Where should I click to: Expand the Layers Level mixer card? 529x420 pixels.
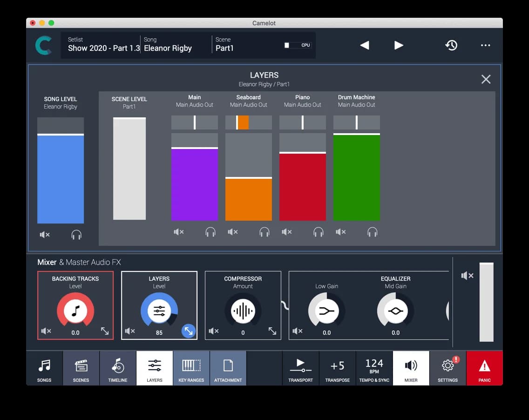[189, 331]
